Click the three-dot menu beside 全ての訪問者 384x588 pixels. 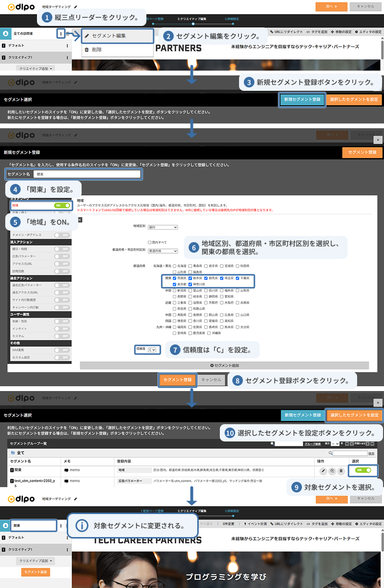61,34
